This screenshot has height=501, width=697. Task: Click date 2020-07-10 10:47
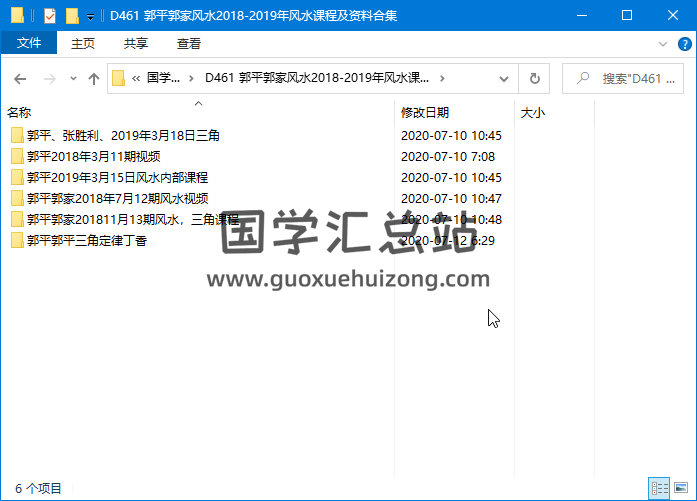coord(451,198)
